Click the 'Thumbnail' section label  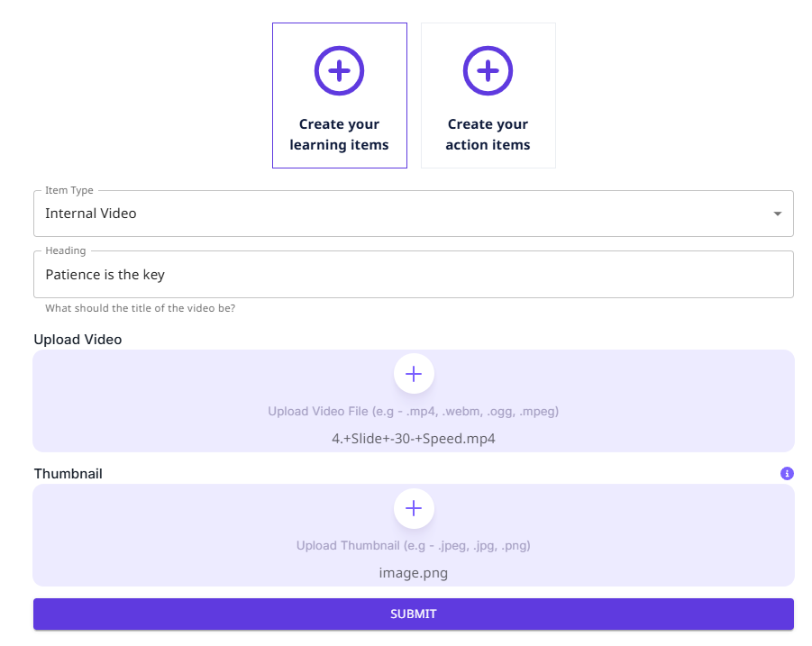pyautogui.click(x=68, y=474)
